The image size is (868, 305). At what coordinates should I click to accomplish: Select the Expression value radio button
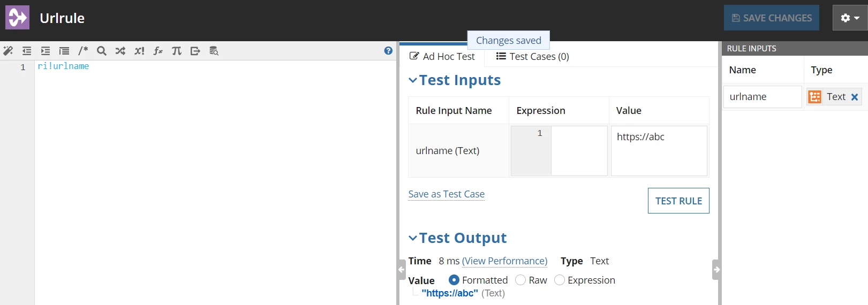(560, 280)
